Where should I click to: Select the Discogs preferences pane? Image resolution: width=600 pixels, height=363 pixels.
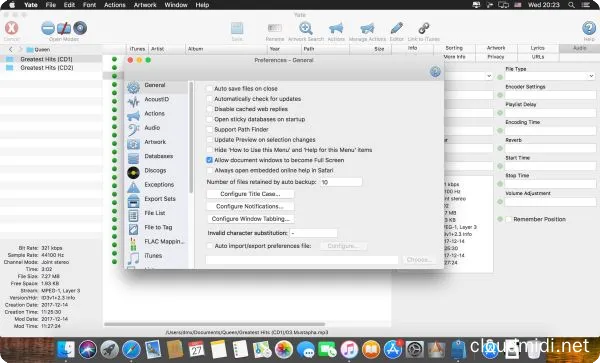point(156,171)
